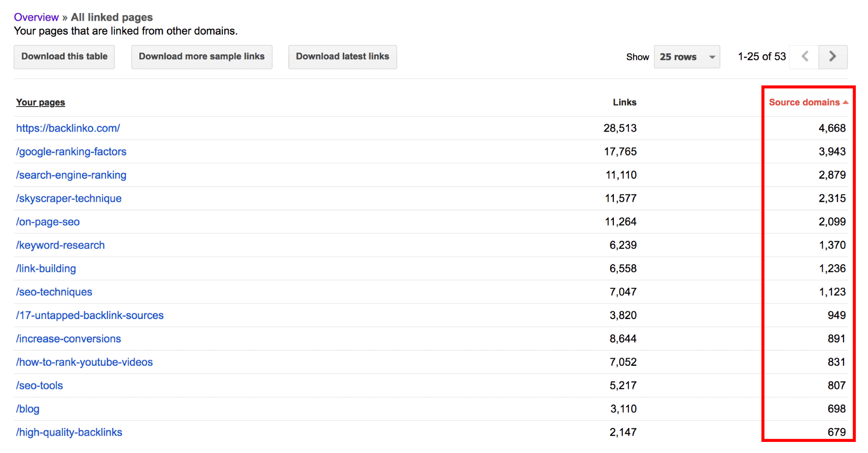Open the Overview breadcrumb link
The height and width of the screenshot is (453, 868).
[36, 17]
